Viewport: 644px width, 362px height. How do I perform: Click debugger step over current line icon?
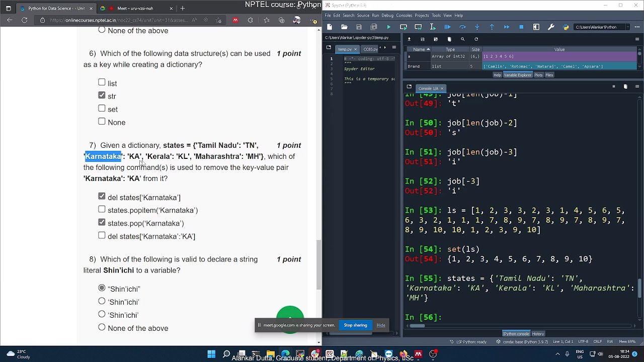coord(462,27)
